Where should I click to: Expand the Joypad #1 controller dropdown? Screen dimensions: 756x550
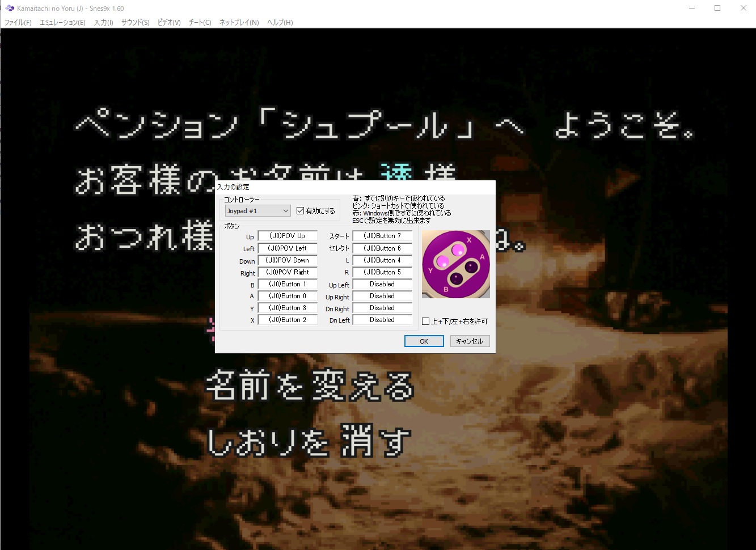point(258,211)
